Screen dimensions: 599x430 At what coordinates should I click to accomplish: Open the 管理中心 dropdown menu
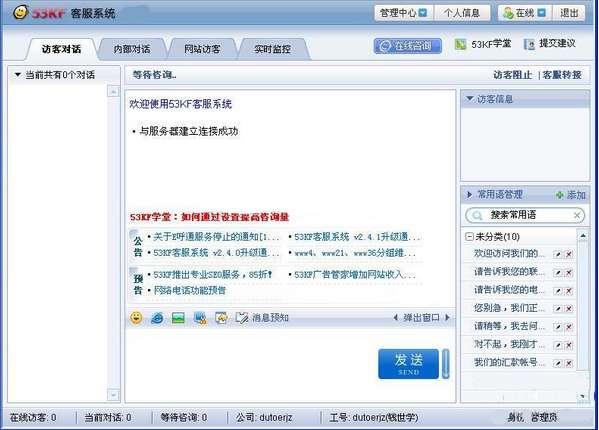coord(423,13)
